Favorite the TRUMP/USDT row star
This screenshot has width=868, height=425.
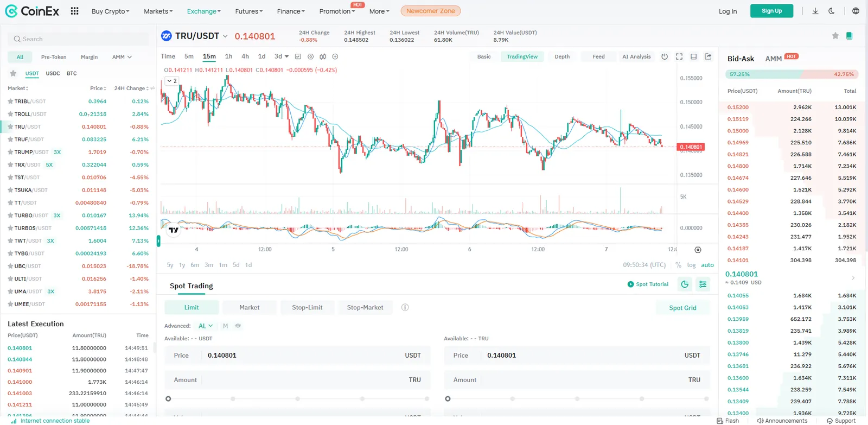pyautogui.click(x=10, y=152)
